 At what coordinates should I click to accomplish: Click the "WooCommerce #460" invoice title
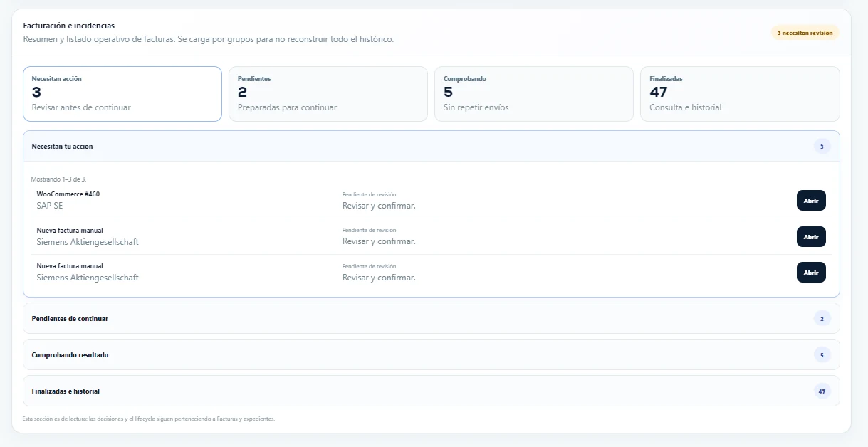click(x=68, y=194)
